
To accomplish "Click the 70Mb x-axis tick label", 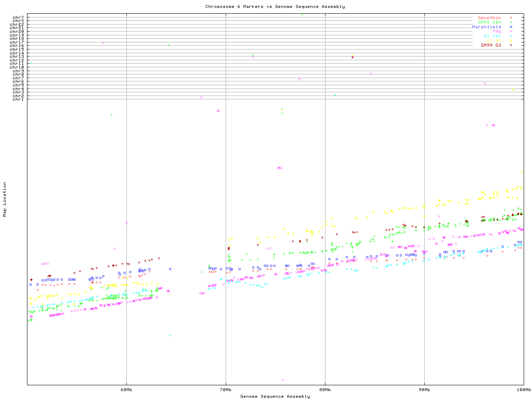I will pos(226,390).
